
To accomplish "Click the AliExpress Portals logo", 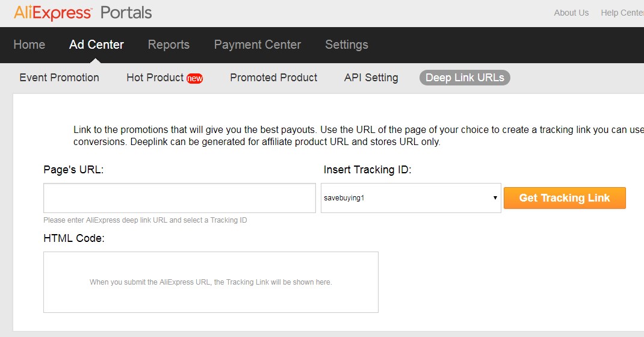I will pyautogui.click(x=82, y=13).
